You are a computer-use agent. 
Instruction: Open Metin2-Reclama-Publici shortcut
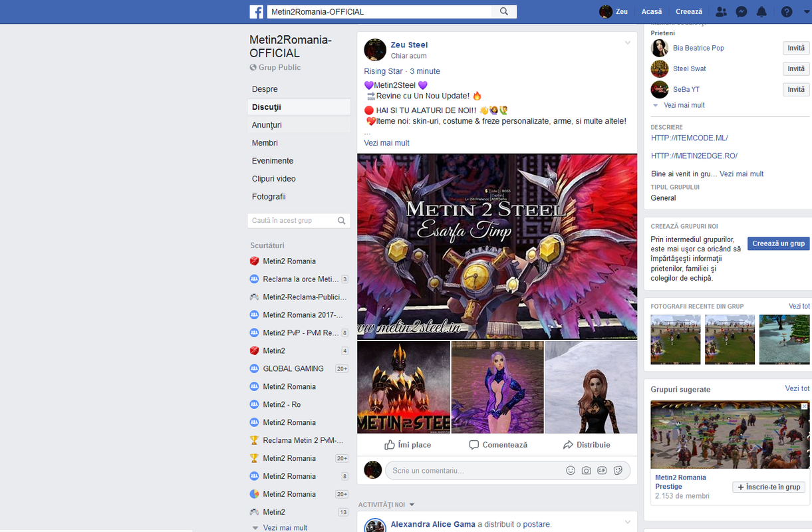(299, 297)
